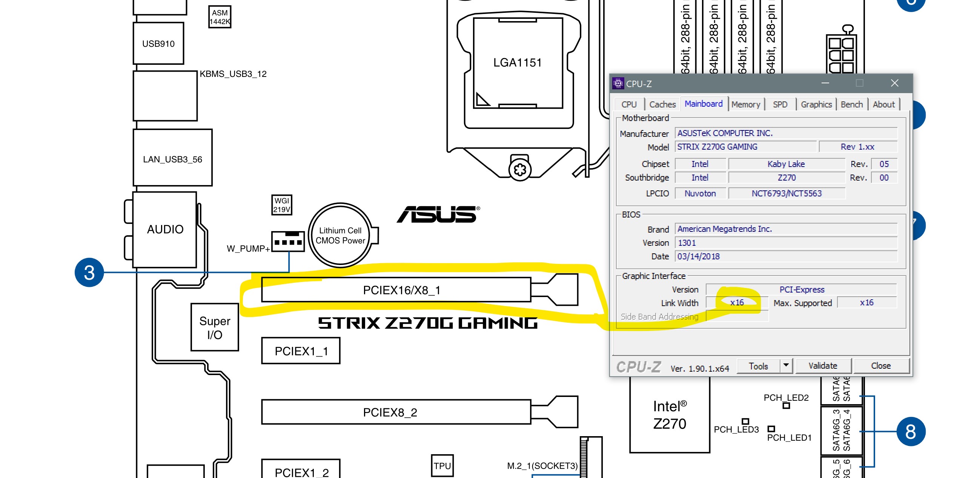Click the CPU-Z app icon in title bar
The width and height of the screenshot is (980, 478).
click(x=618, y=83)
